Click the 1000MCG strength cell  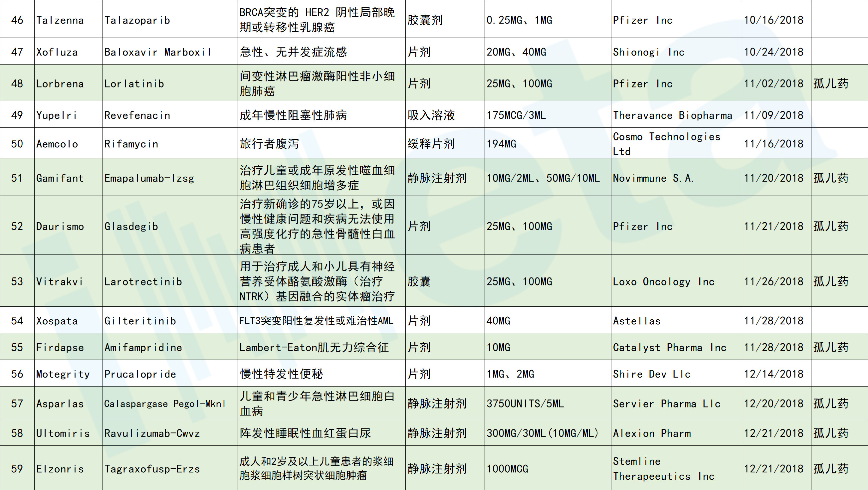pyautogui.click(x=548, y=468)
